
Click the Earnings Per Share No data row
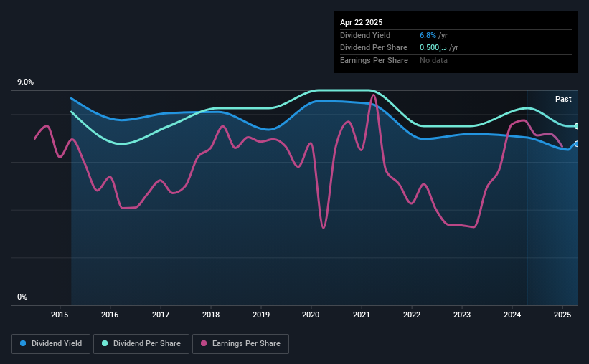(456, 60)
